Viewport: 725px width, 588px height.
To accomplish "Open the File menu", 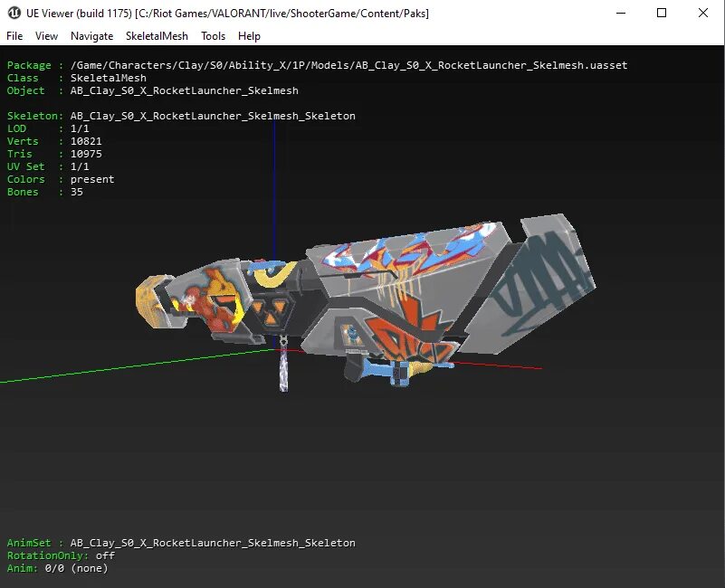I will [x=14, y=36].
